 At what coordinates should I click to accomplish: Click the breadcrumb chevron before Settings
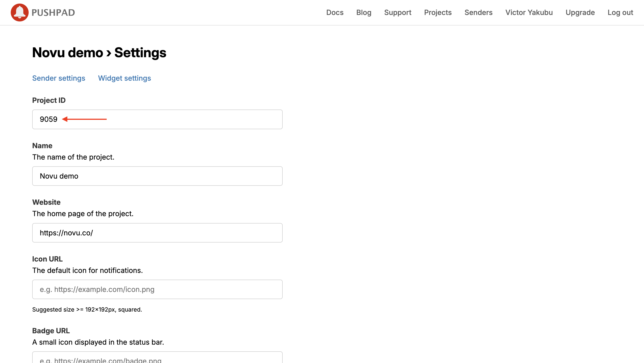point(109,53)
